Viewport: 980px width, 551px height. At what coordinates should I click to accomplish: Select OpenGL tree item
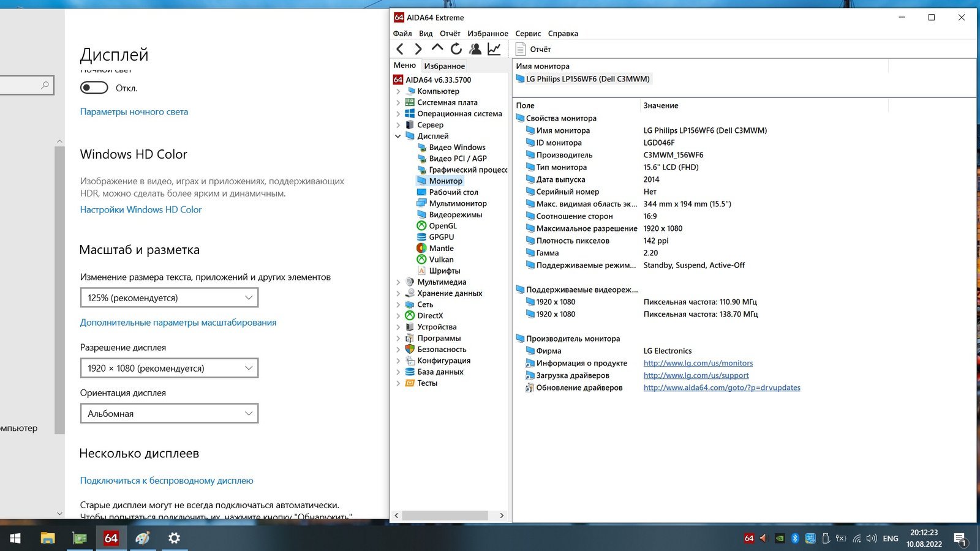tap(442, 226)
